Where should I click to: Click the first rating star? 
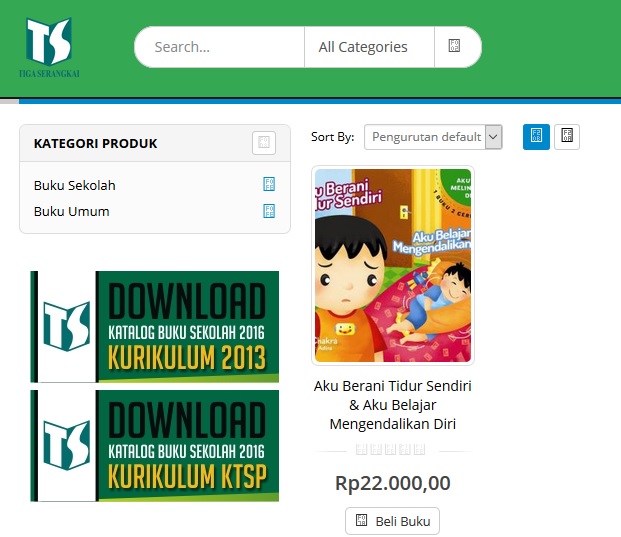point(361,449)
